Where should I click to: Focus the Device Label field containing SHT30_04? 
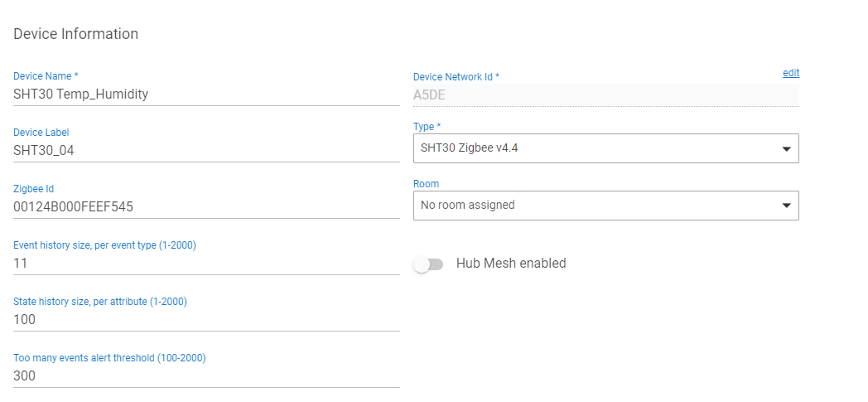tap(205, 151)
